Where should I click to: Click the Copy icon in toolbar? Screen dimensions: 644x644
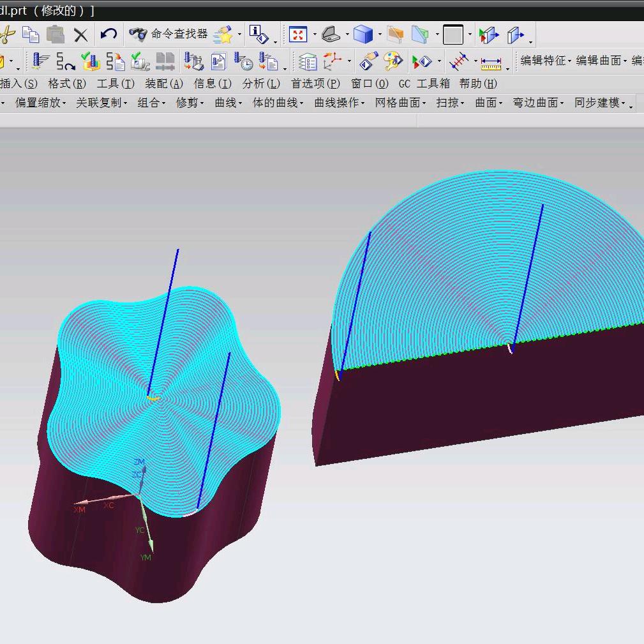31,34
